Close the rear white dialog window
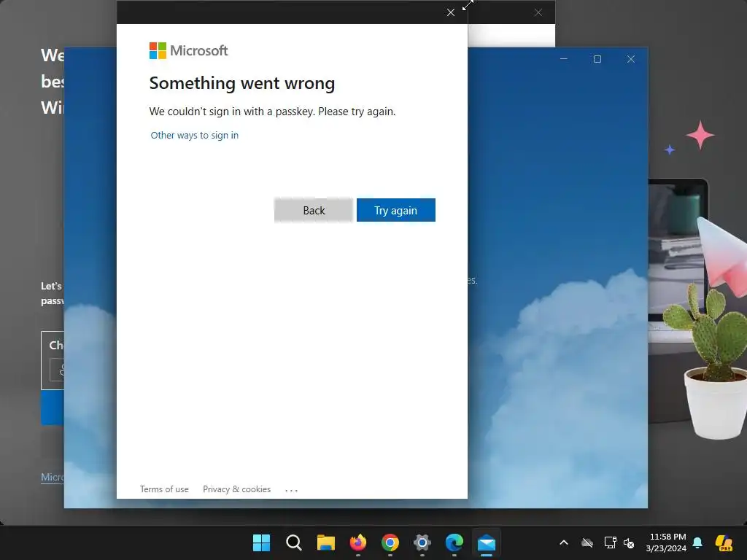The width and height of the screenshot is (747, 560). [538, 12]
